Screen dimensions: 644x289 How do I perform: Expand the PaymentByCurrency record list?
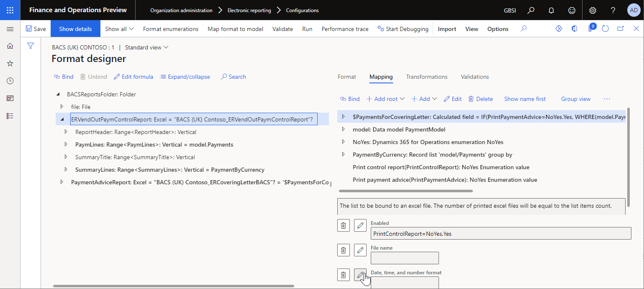(344, 155)
